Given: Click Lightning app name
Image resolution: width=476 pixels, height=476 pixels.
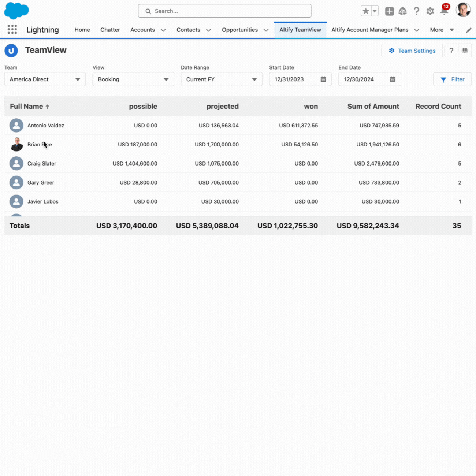Looking at the screenshot, I should pos(42,30).
